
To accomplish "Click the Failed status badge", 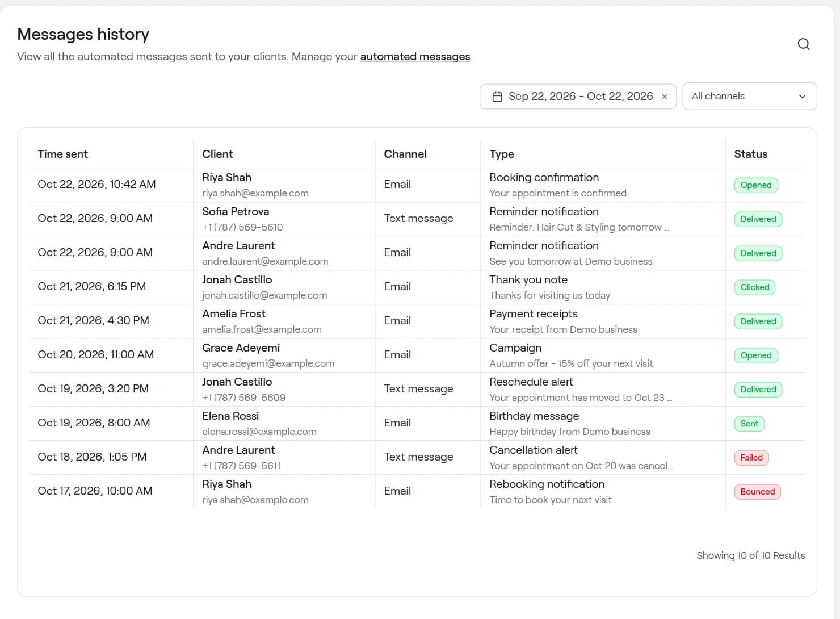I will (x=751, y=458).
